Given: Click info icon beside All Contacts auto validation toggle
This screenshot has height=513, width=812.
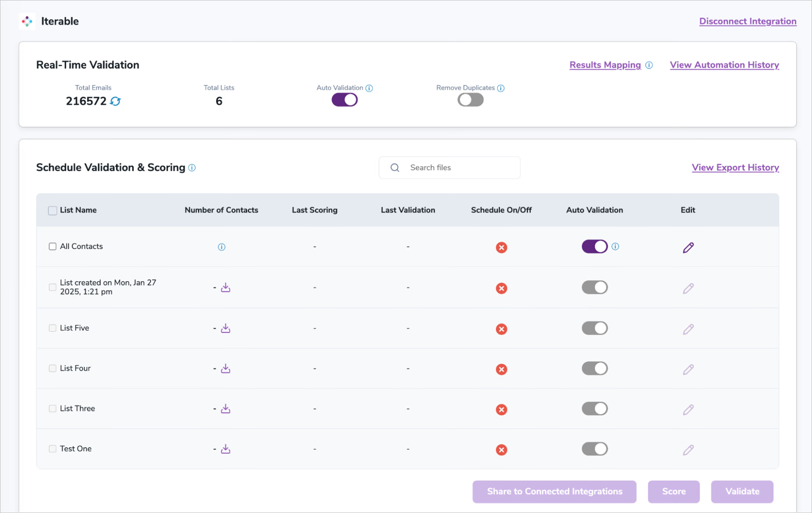Looking at the screenshot, I should point(615,246).
